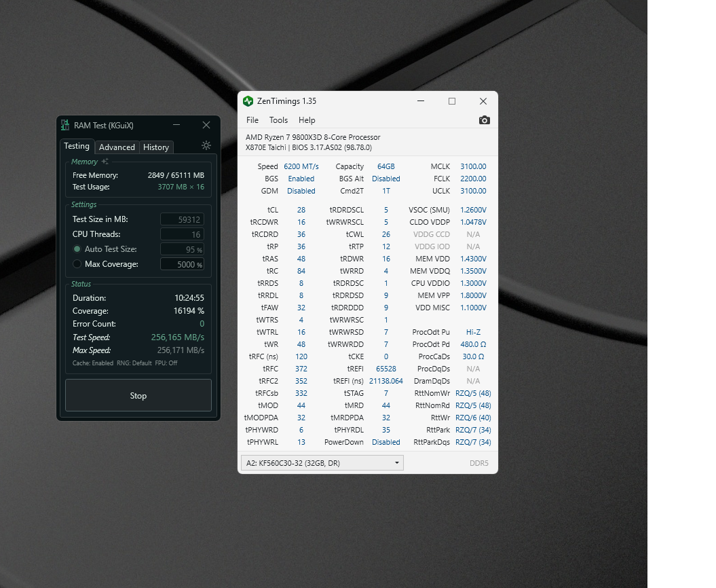Take screenshot with ZenTimings camera icon
The image size is (716, 588).
point(484,120)
